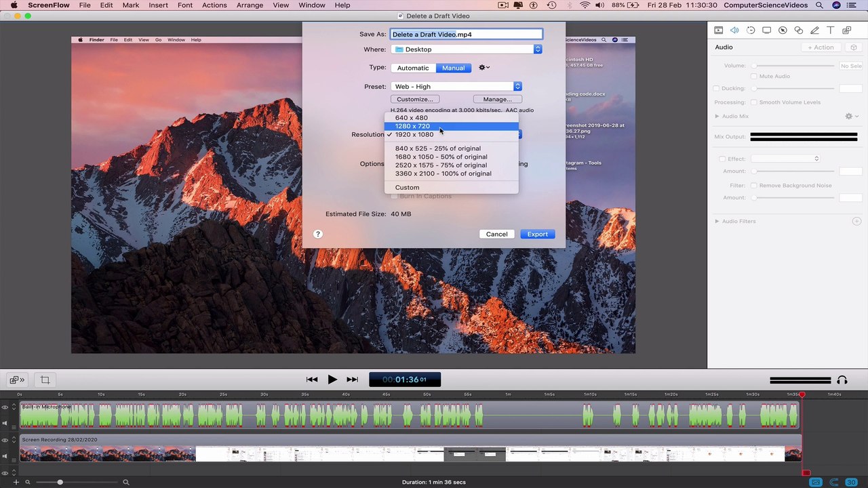
Task: Click the Save As filename field
Action: click(467, 35)
